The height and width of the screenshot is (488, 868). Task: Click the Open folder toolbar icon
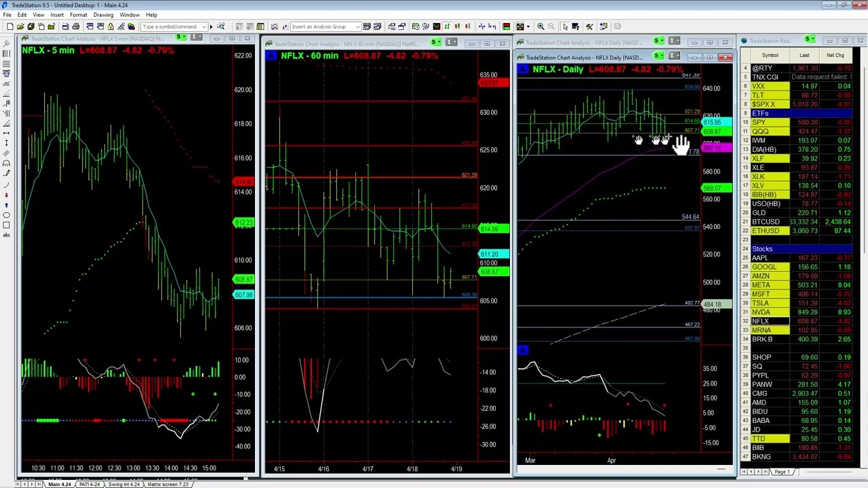point(20,26)
